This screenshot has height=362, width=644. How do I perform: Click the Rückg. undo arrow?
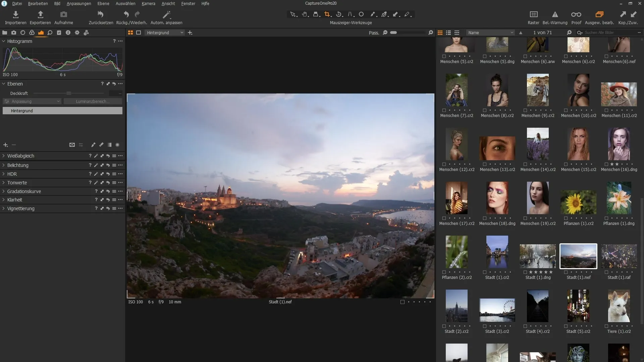pos(126,14)
